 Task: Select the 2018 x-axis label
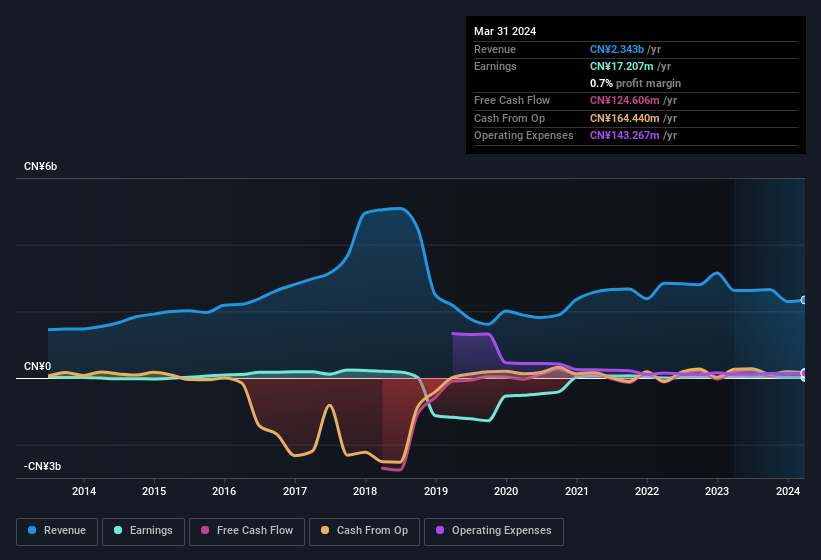(x=365, y=491)
